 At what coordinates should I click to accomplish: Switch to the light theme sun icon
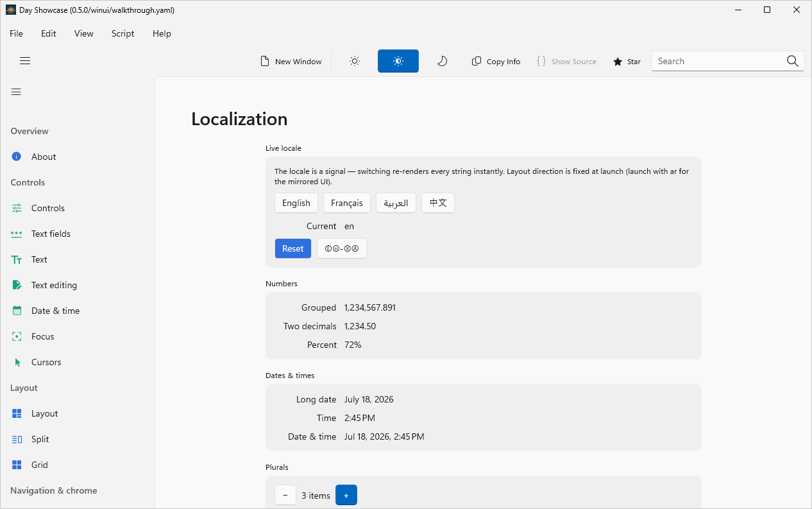(x=355, y=61)
